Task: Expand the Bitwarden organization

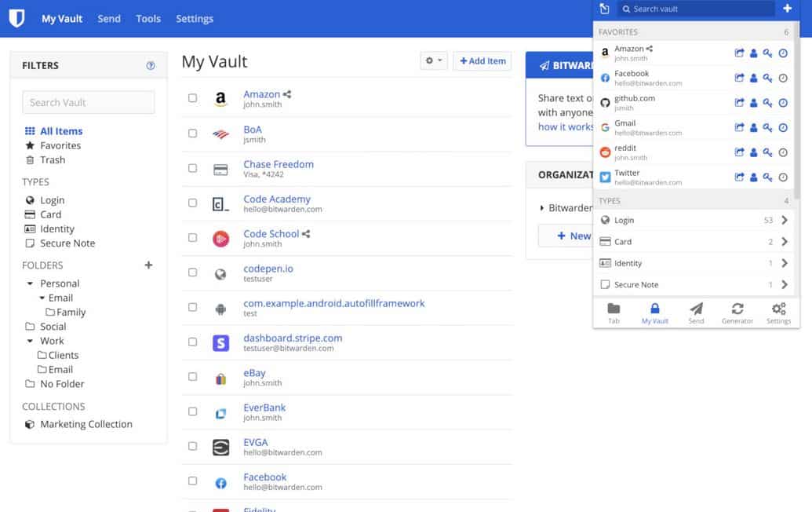Action: pos(541,208)
